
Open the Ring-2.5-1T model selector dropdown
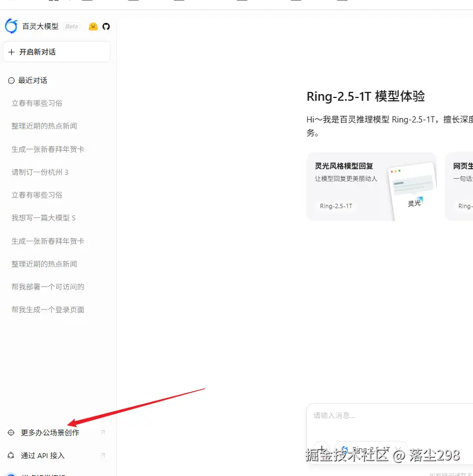(371, 449)
